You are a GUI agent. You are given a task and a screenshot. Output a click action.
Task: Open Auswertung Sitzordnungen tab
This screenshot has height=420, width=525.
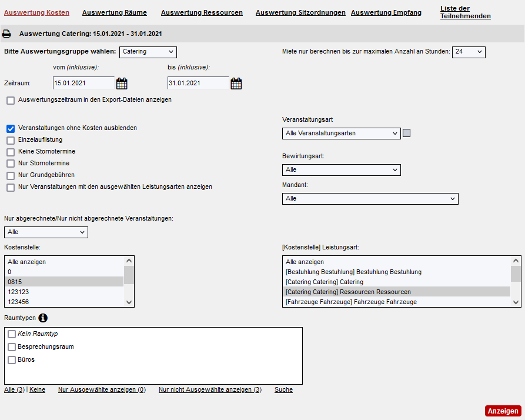pyautogui.click(x=300, y=12)
